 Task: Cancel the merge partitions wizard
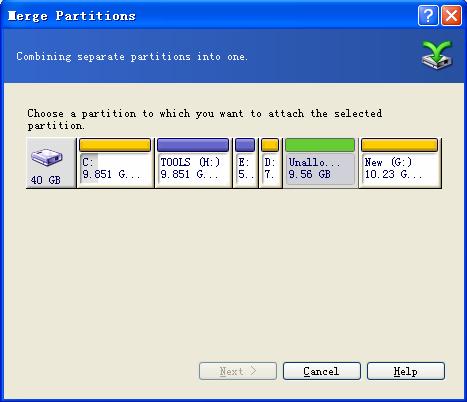click(x=322, y=371)
